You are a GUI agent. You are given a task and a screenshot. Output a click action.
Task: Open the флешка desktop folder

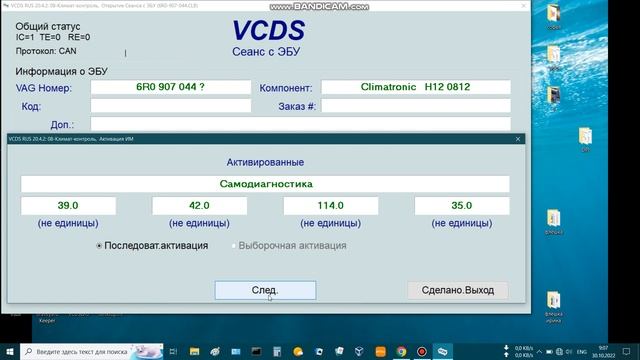coord(553,222)
